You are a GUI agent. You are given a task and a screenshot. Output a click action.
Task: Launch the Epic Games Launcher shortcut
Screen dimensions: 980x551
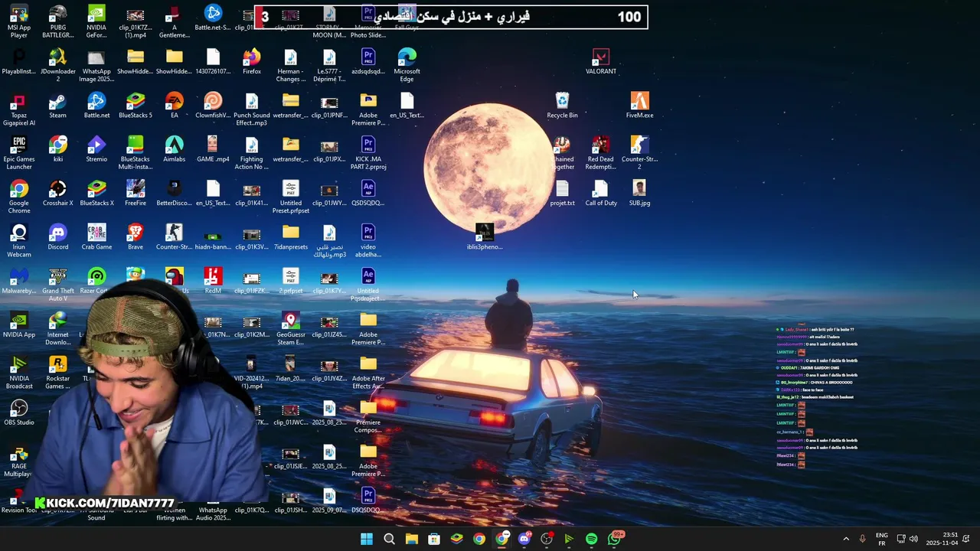point(19,153)
